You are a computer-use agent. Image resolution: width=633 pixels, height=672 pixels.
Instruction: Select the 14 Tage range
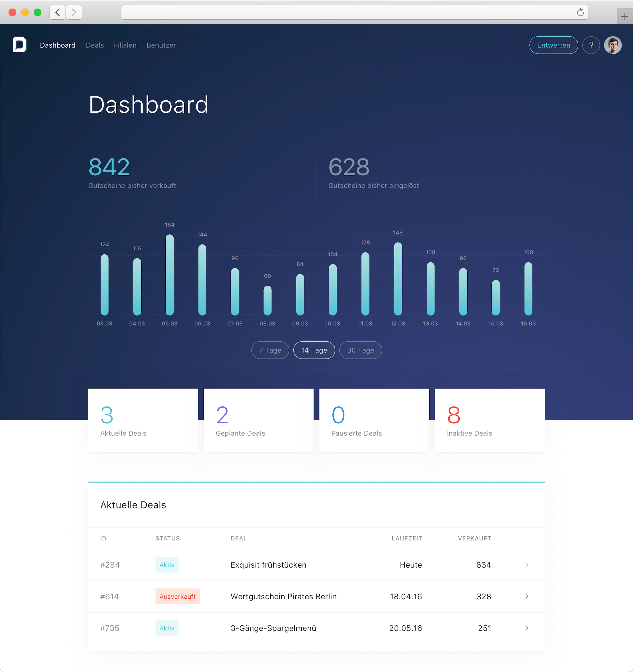(314, 350)
